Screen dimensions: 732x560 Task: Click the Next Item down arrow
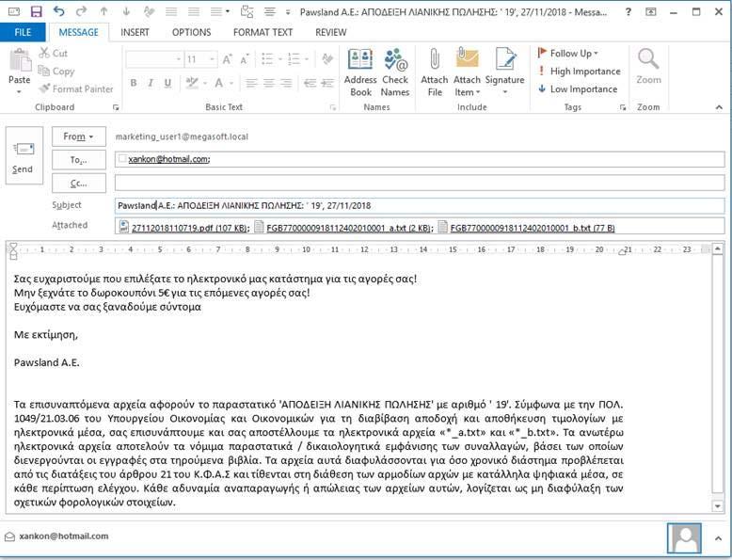(126, 11)
